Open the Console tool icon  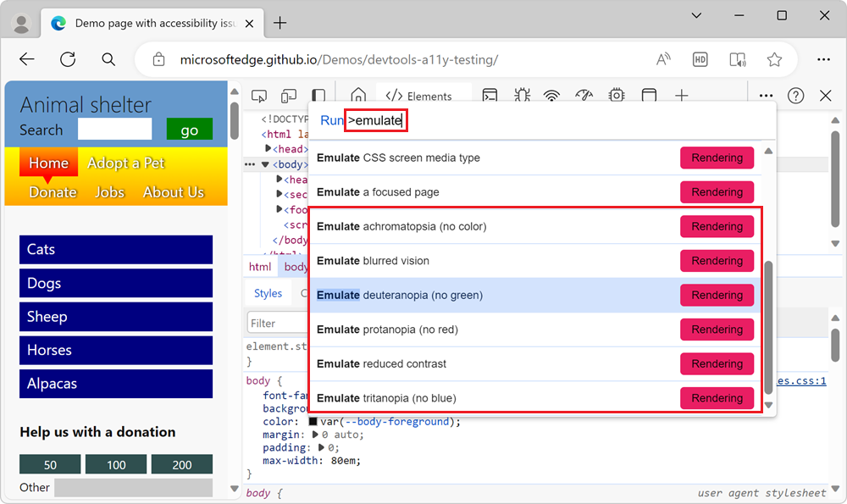(x=490, y=96)
